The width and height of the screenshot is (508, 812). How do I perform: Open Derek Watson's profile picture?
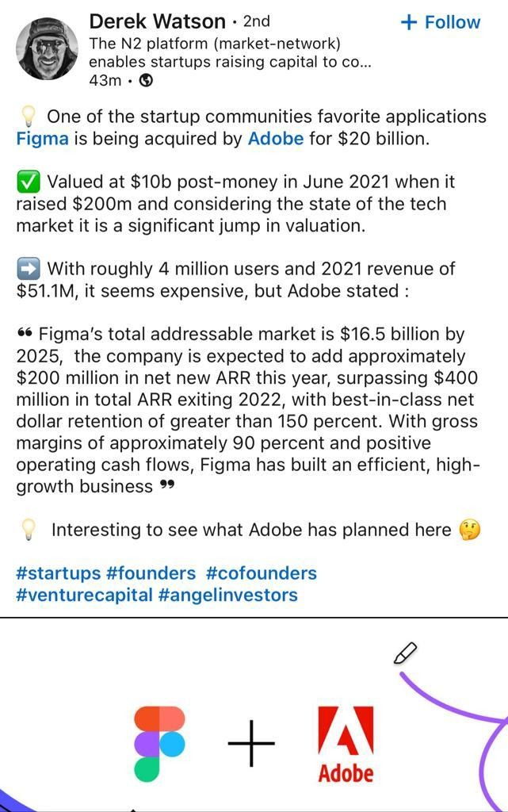pyautogui.click(x=47, y=48)
